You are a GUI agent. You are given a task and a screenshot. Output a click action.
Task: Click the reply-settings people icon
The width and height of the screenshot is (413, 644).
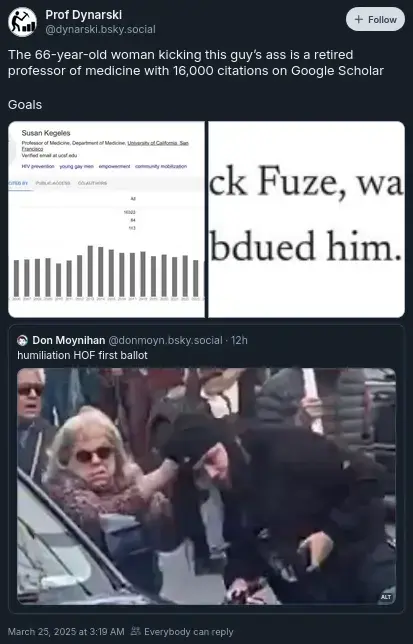[135, 632]
